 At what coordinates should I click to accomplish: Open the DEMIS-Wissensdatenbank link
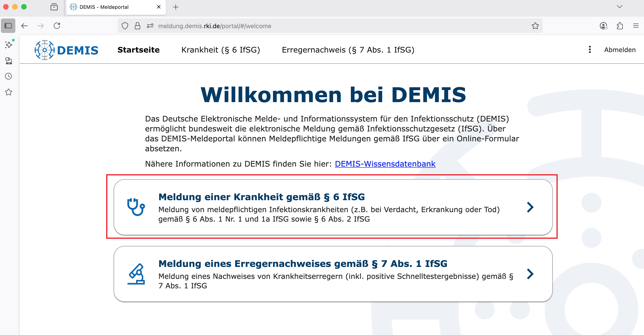point(385,164)
